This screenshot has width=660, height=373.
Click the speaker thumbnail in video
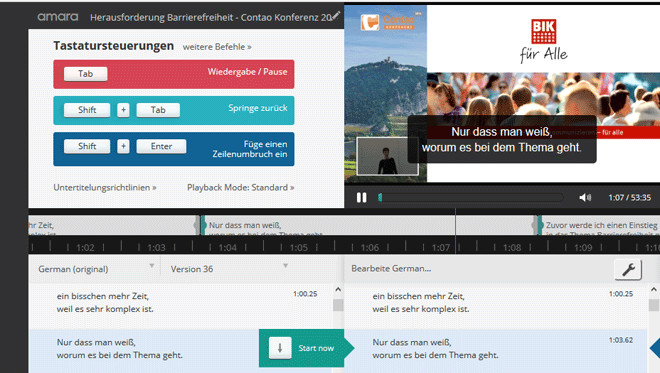click(x=387, y=156)
